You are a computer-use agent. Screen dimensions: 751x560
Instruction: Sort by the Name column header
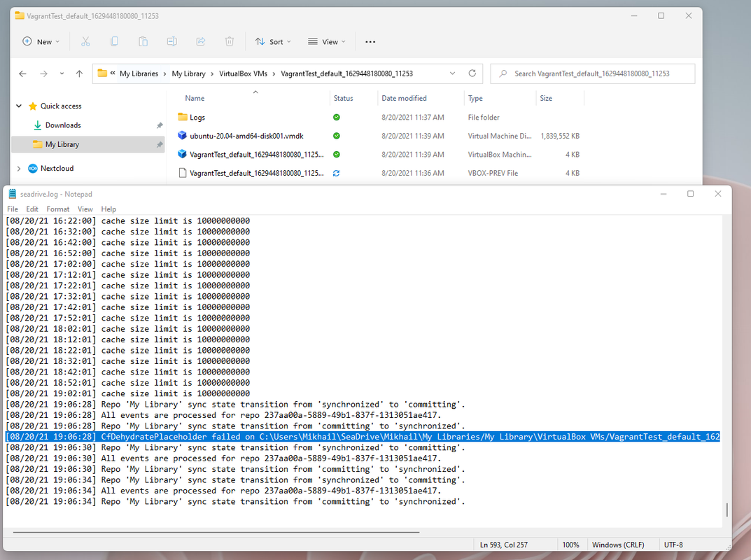[195, 98]
